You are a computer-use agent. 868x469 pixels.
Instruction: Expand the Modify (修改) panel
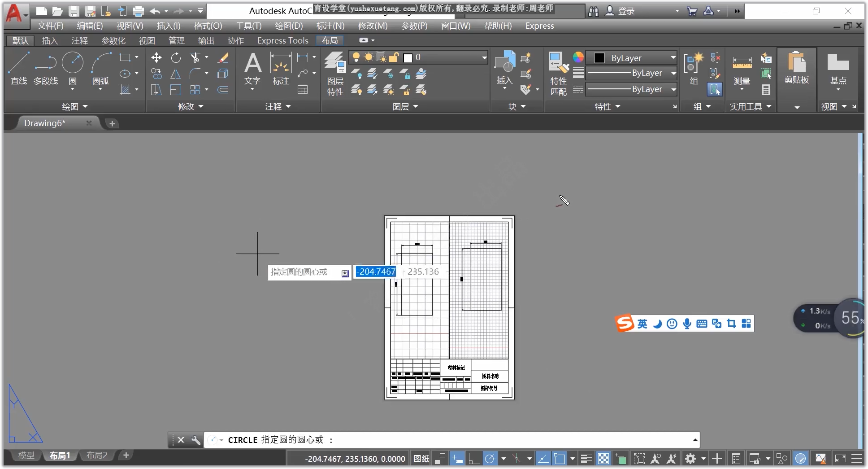pyautogui.click(x=191, y=107)
